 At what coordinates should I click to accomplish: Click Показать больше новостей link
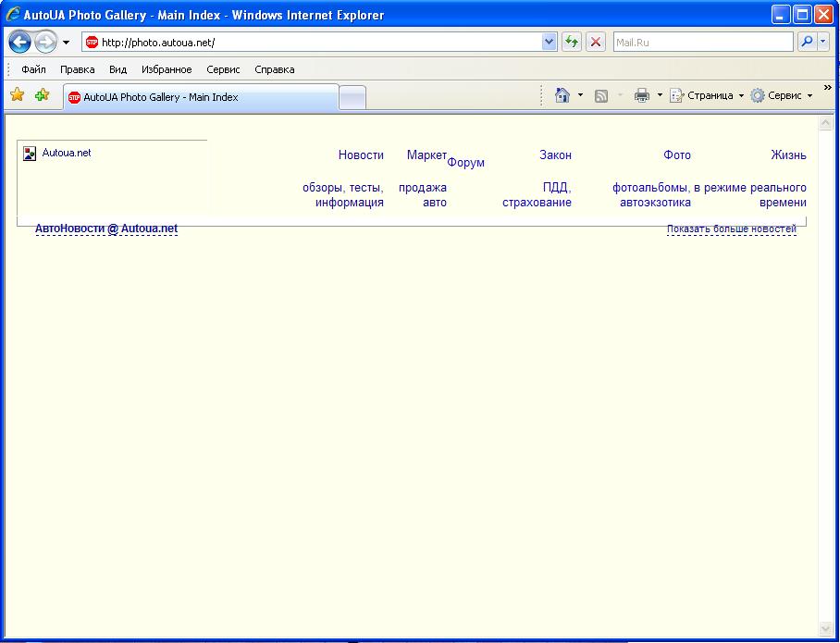coord(732,229)
